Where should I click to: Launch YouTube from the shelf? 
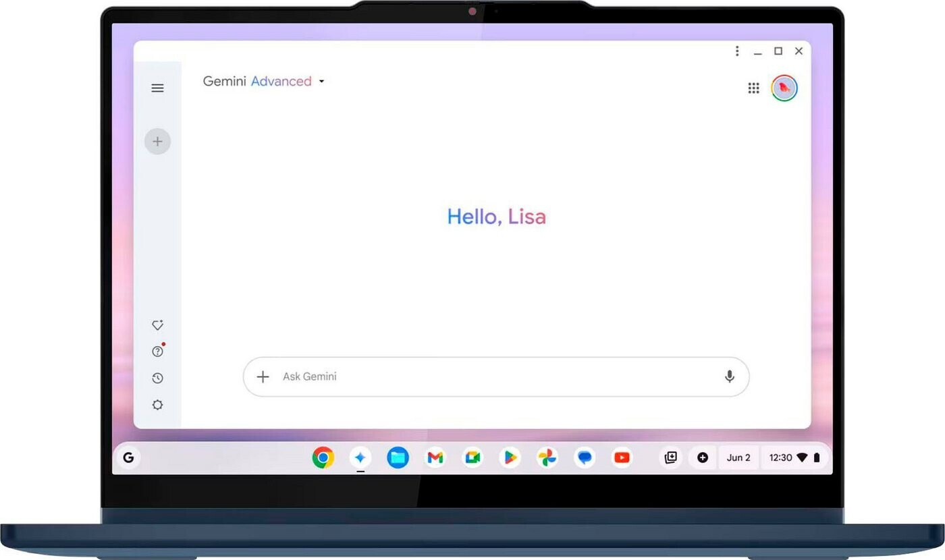[x=622, y=458]
